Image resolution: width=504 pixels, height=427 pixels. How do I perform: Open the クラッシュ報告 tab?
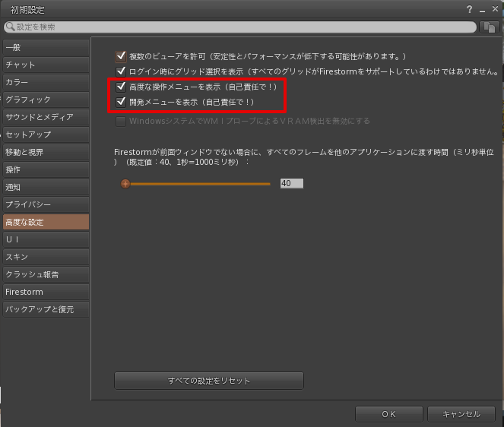pyautogui.click(x=46, y=274)
